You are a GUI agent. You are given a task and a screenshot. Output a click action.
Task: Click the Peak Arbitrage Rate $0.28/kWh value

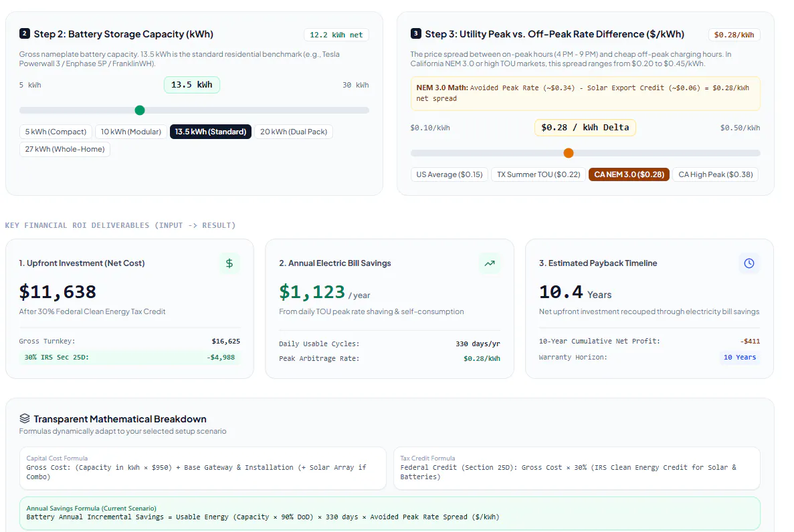click(x=482, y=358)
